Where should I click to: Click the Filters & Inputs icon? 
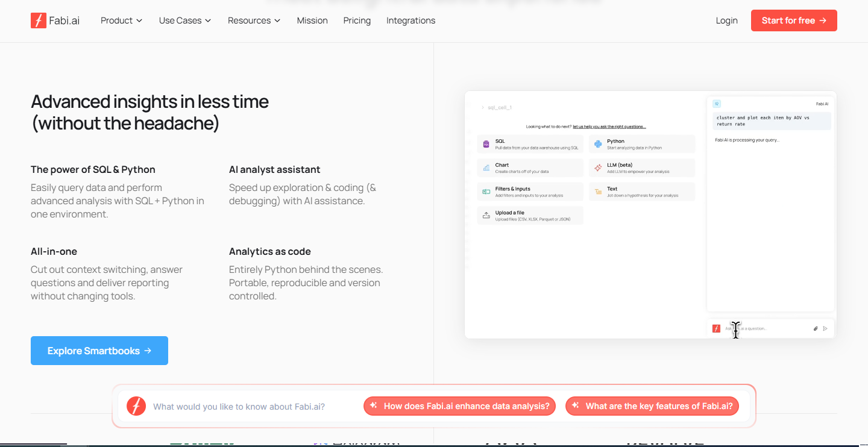point(486,192)
